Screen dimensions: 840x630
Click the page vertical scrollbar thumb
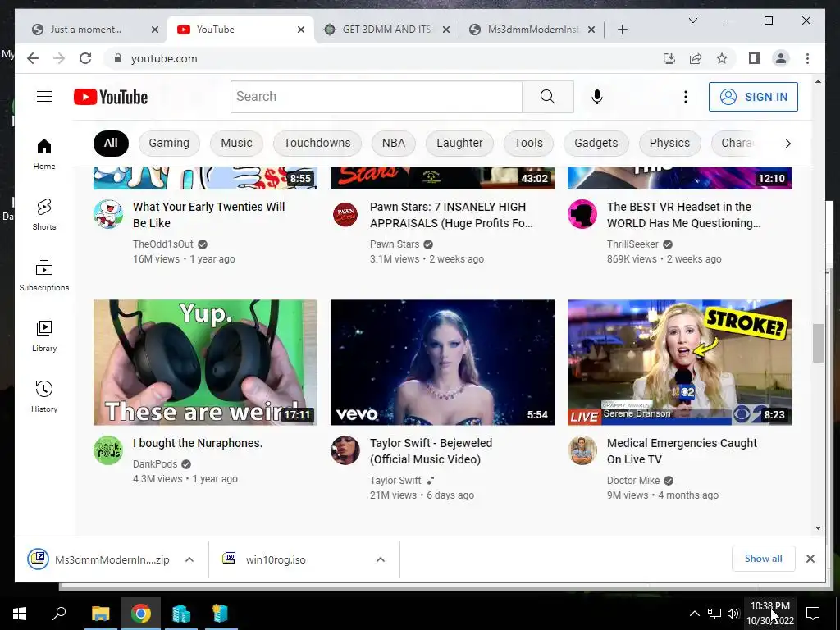(x=818, y=343)
